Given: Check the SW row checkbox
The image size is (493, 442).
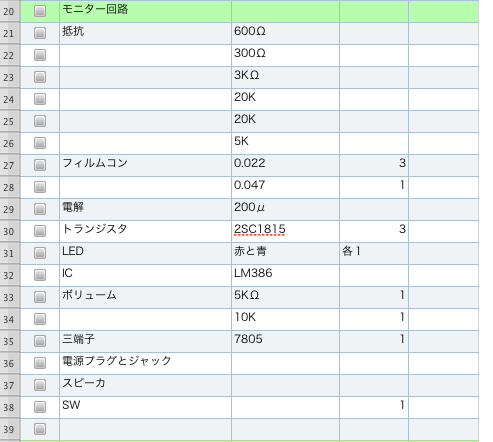Looking at the screenshot, I should tap(40, 407).
